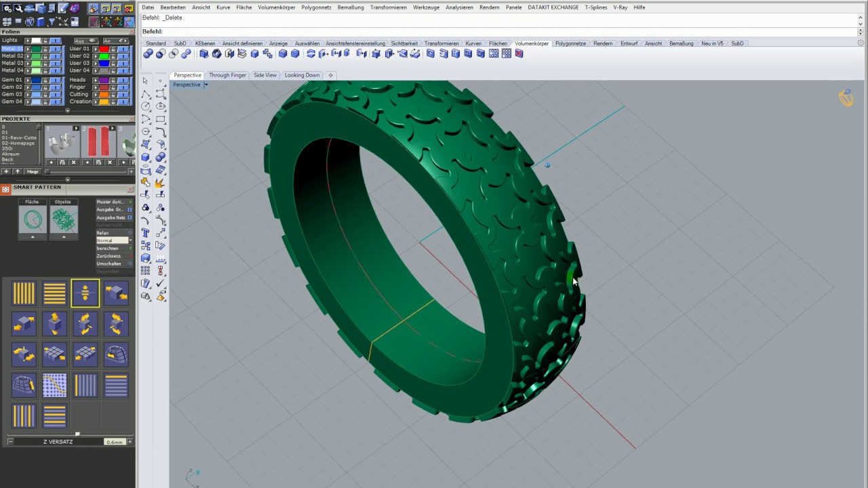The height and width of the screenshot is (488, 868).
Task: Select the pointer arrow tool in left toolbar
Action: [x=145, y=81]
